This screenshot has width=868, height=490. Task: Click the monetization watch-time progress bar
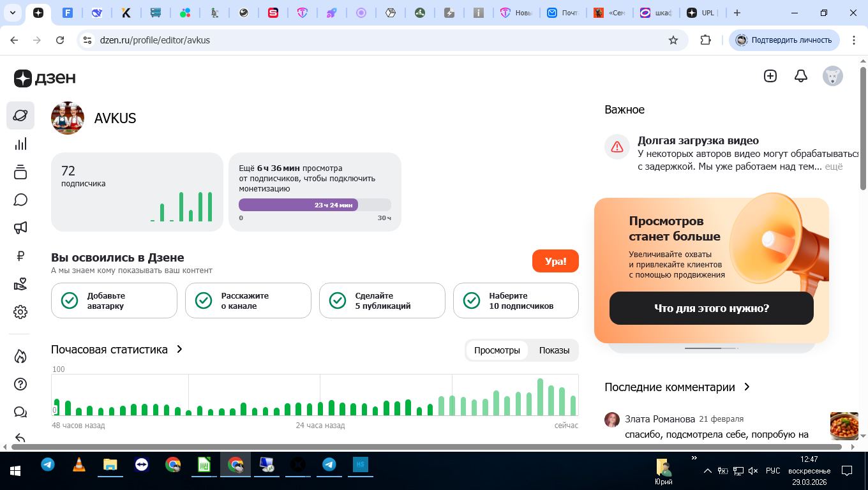(x=315, y=205)
